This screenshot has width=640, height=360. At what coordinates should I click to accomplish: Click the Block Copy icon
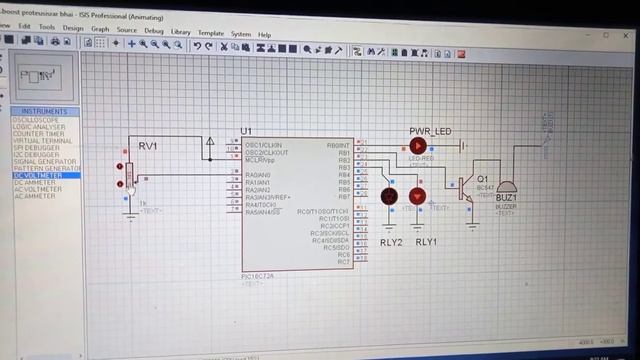pos(260,48)
